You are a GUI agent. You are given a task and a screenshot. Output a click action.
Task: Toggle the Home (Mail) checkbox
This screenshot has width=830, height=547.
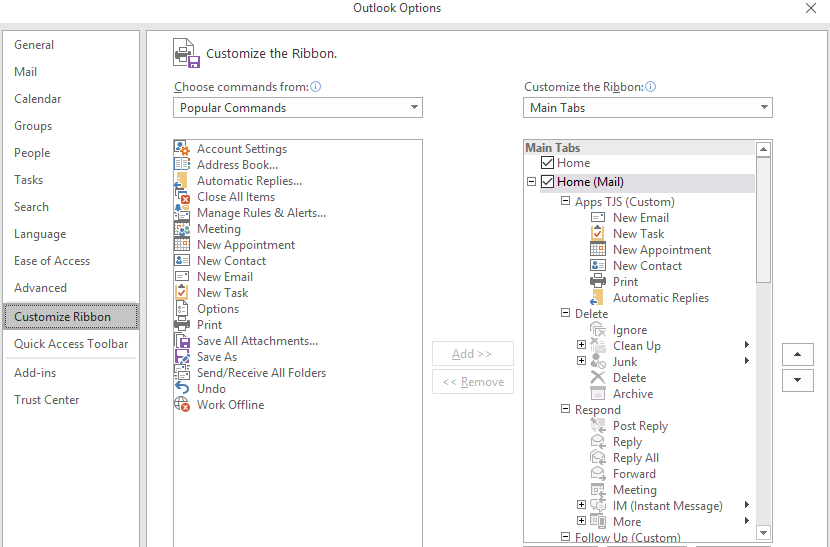547,182
